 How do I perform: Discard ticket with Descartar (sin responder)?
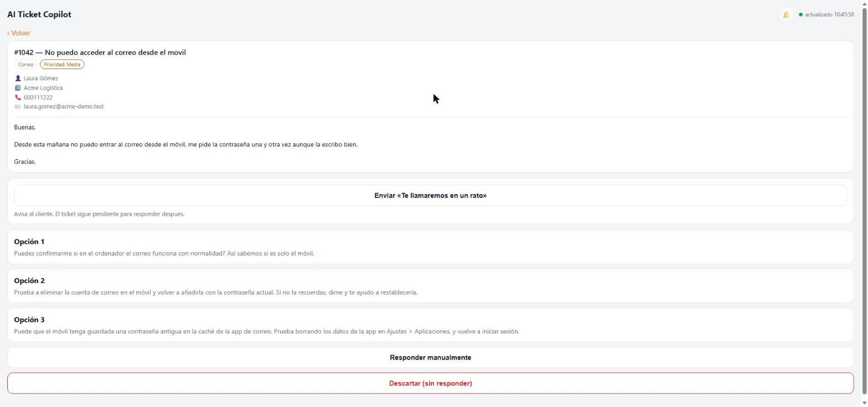click(430, 383)
